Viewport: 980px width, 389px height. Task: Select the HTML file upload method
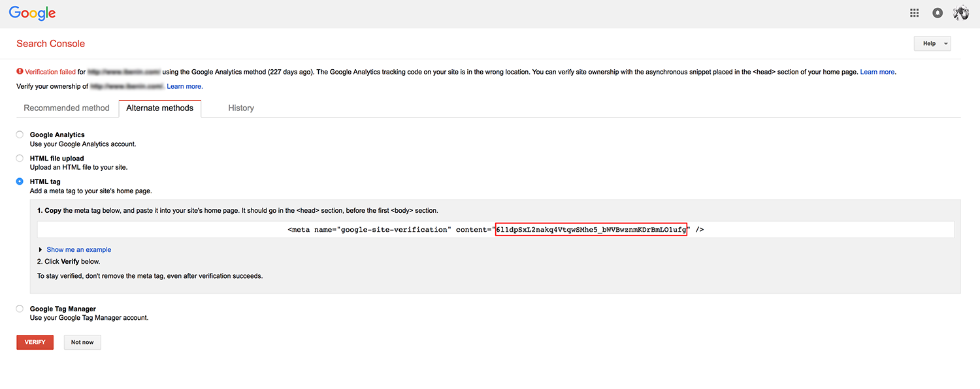[x=20, y=158]
